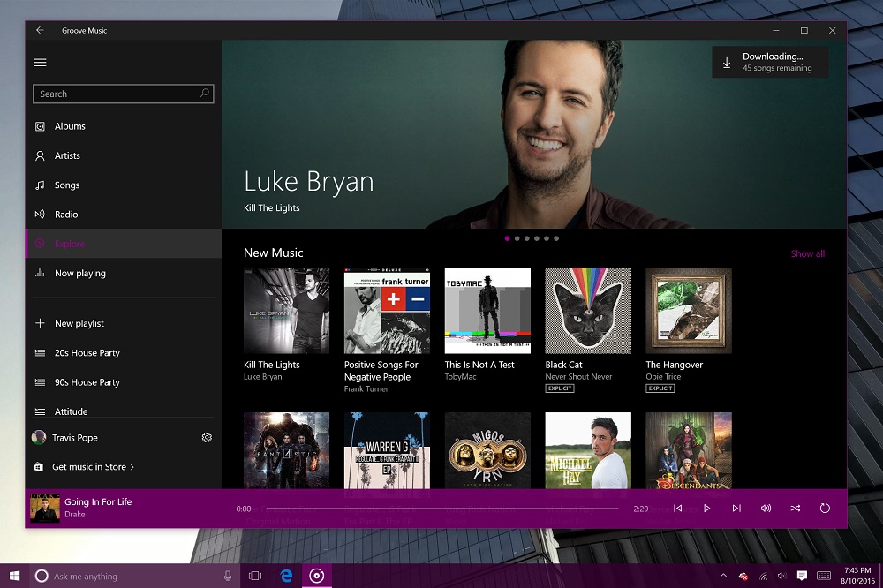Click the Luke Bryan featured heading
883x588 pixels.
[x=308, y=182]
